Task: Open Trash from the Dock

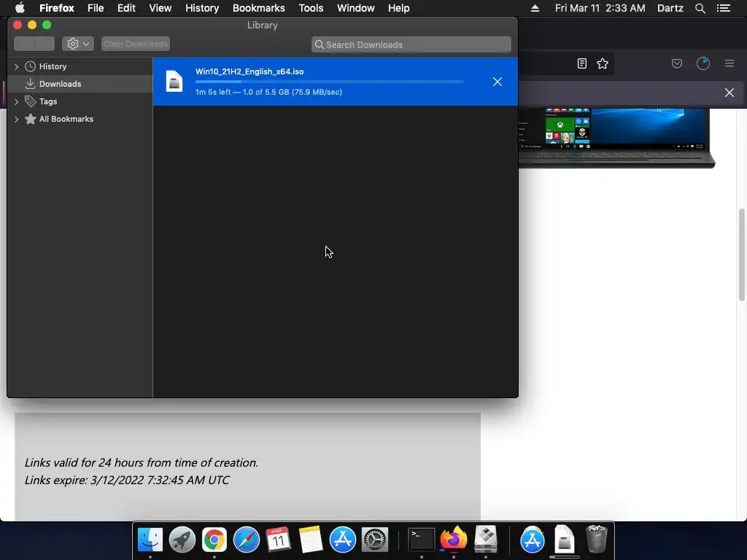Action: pyautogui.click(x=597, y=539)
